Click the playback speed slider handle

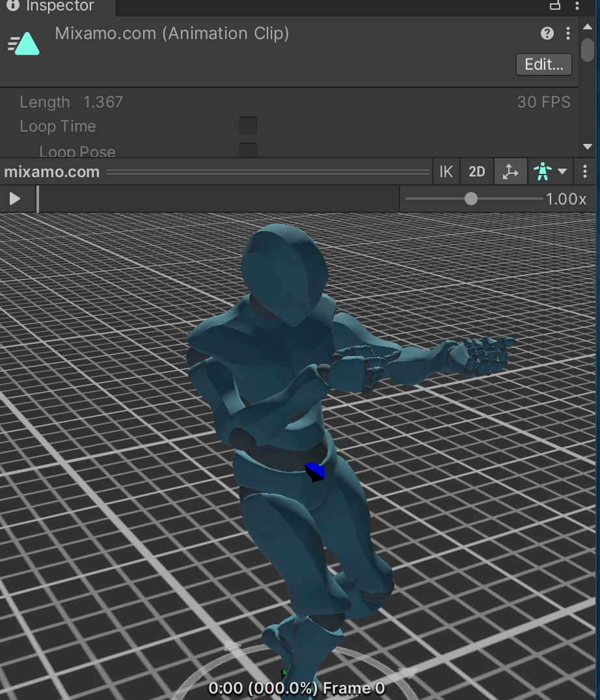coord(471,199)
